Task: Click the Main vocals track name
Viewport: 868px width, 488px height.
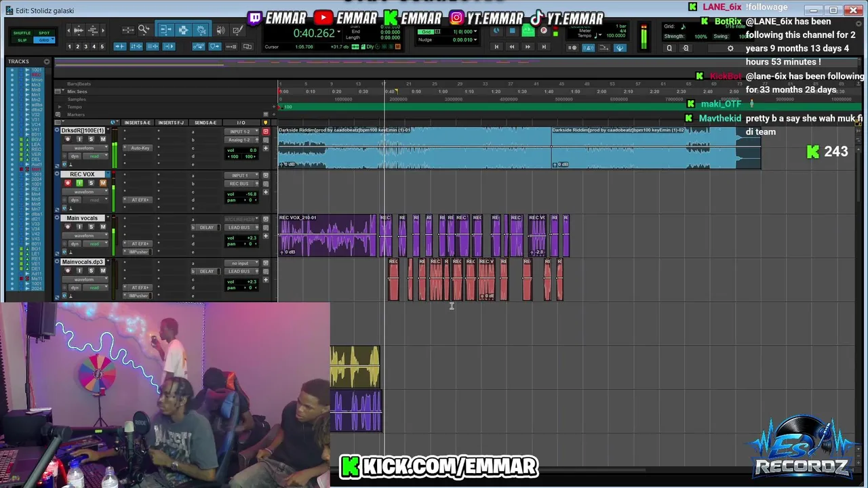Action: click(83, 218)
